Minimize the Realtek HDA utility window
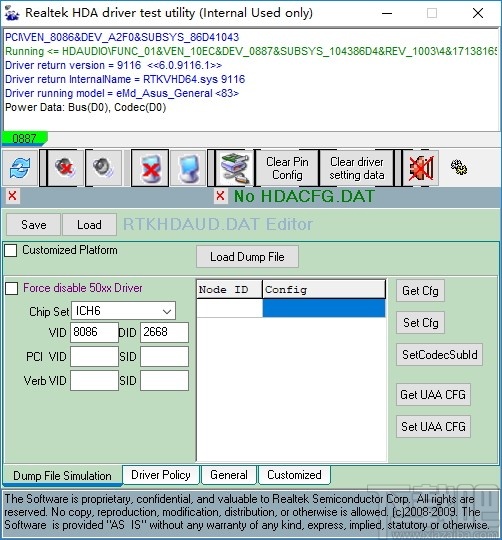The height and width of the screenshot is (540, 502). tap(387, 13)
